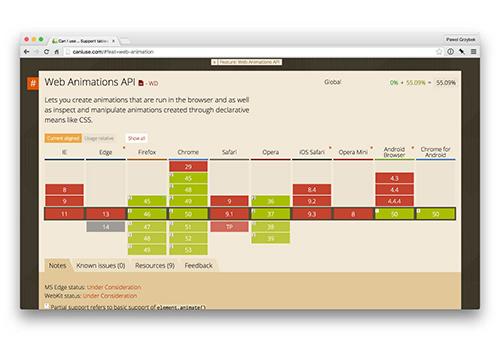Click the browser forward arrow
500x360 pixels.
pos(36,52)
